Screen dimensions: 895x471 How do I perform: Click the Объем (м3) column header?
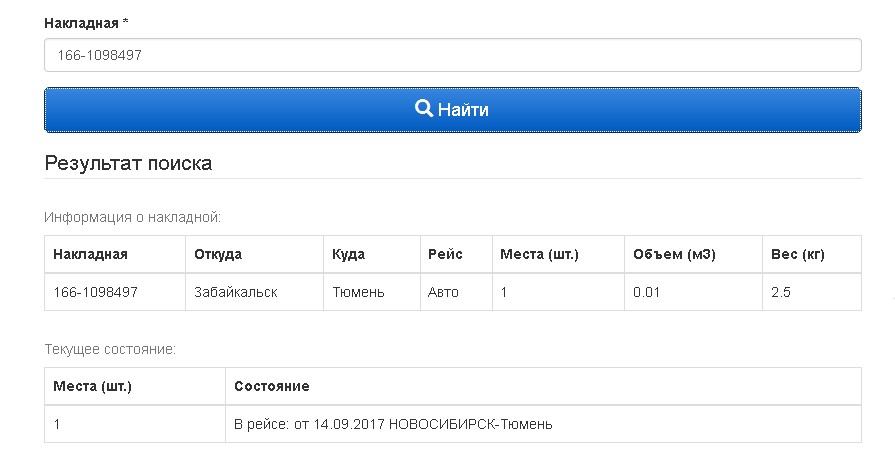(674, 254)
